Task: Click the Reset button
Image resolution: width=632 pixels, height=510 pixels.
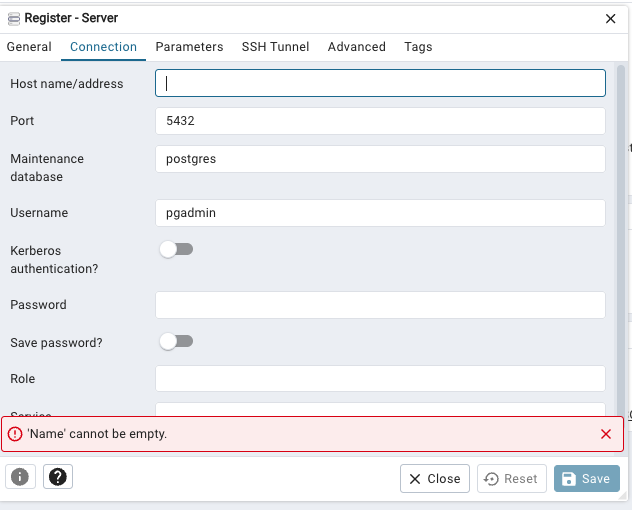Action: click(512, 479)
